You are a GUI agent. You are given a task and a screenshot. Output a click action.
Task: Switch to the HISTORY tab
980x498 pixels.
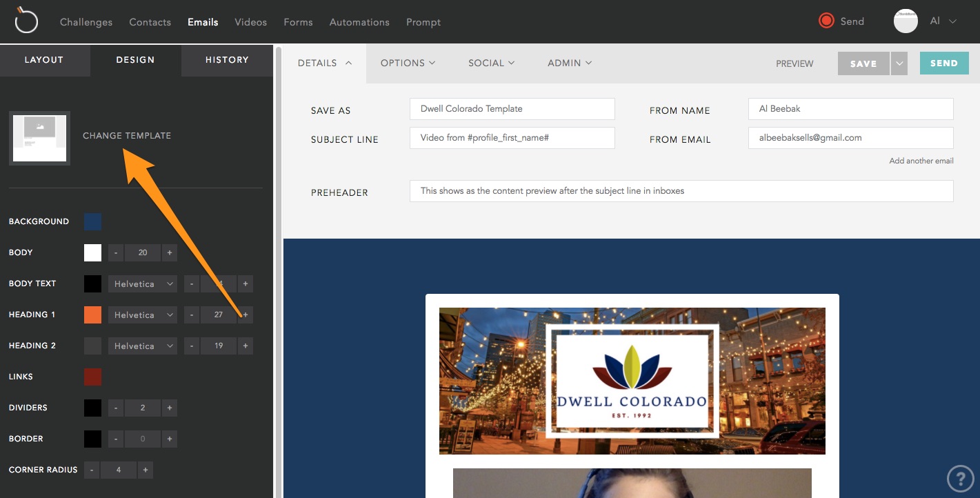click(227, 60)
